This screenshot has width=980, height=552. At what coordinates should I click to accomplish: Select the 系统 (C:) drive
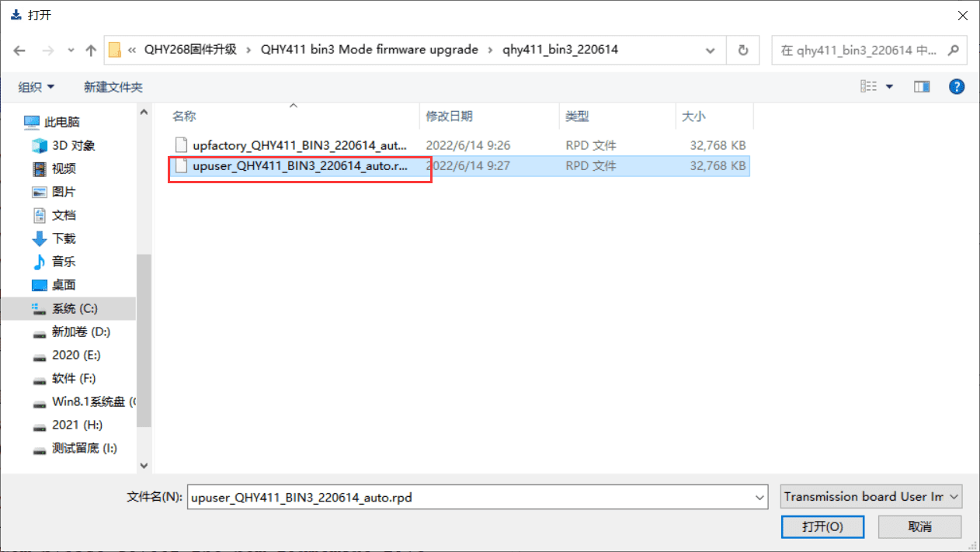coord(75,308)
